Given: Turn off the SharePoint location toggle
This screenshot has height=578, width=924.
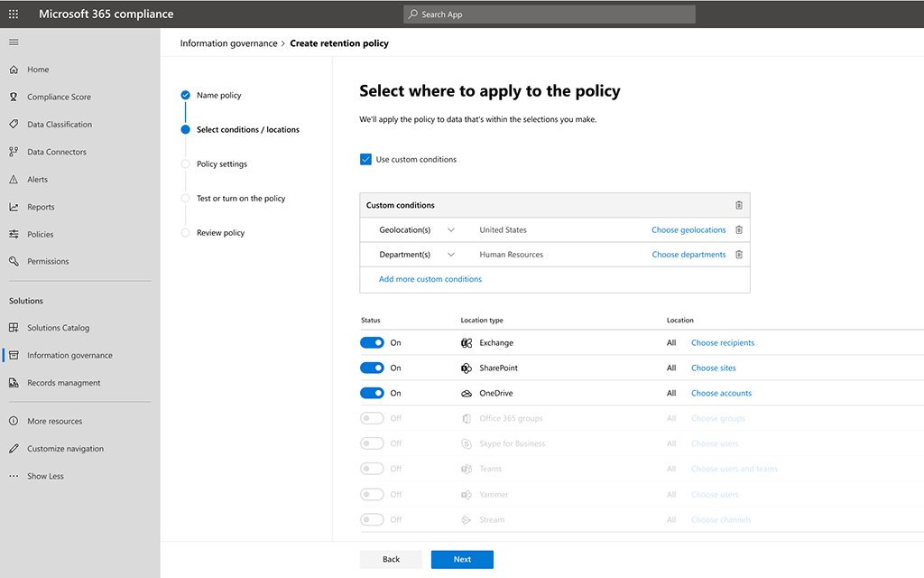Looking at the screenshot, I should (x=372, y=368).
